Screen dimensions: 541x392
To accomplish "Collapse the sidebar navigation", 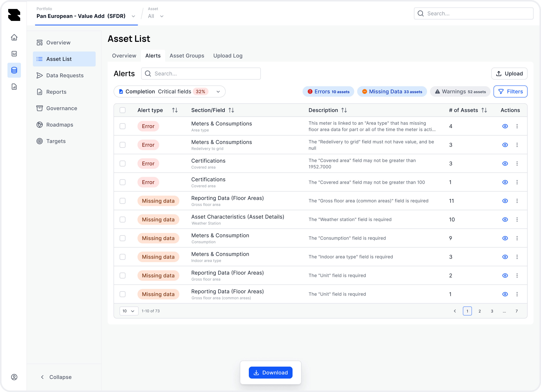I will (56, 377).
